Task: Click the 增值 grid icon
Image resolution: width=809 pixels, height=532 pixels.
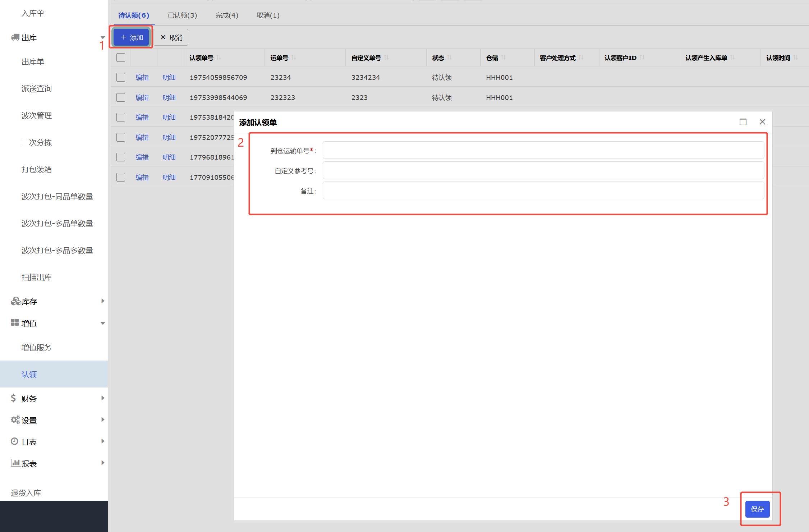Action: 15,322
